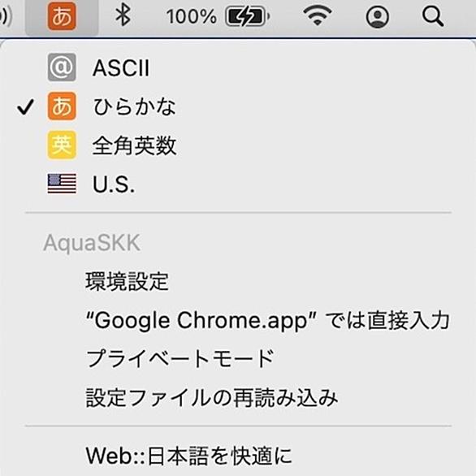Toggle プライベートモード private mode
Image resolution: width=476 pixels, height=476 pixels.
pyautogui.click(x=238, y=359)
